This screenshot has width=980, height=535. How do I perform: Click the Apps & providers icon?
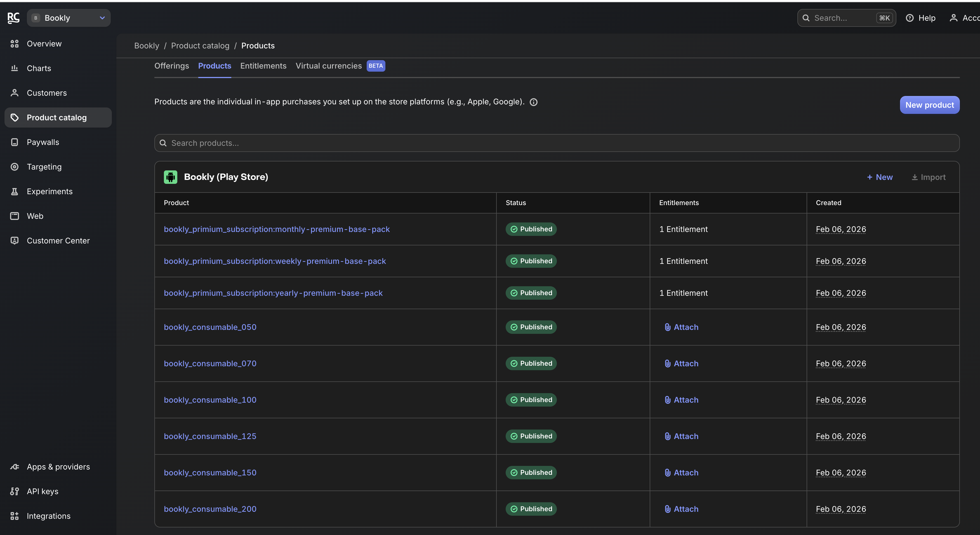coord(15,466)
